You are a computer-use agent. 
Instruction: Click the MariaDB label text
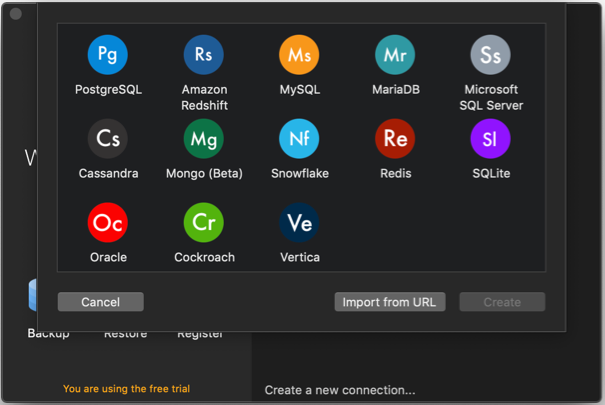(x=396, y=89)
